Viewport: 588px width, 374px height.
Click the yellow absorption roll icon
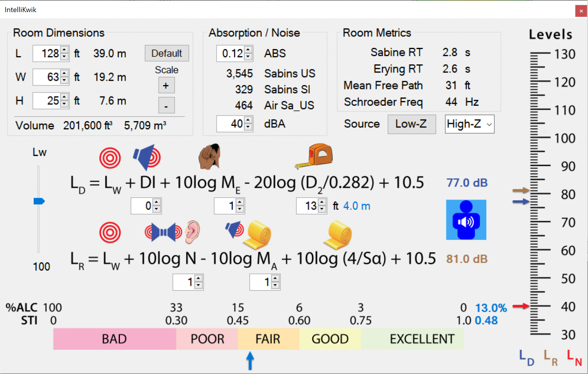click(338, 234)
